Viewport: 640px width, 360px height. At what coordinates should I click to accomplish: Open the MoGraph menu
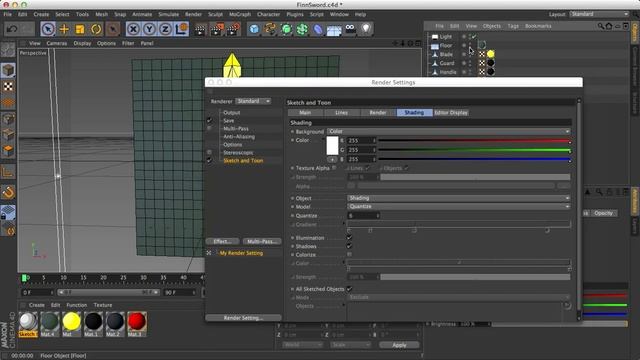240,14
